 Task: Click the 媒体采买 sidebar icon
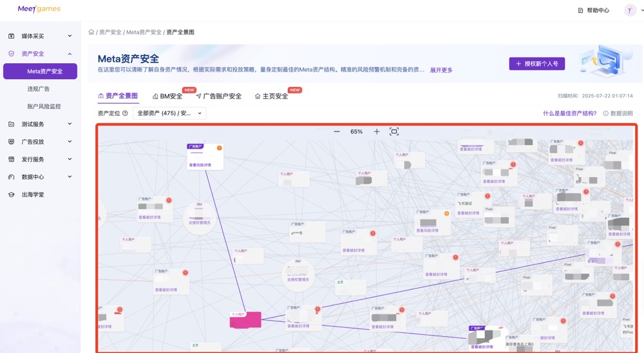coord(12,36)
